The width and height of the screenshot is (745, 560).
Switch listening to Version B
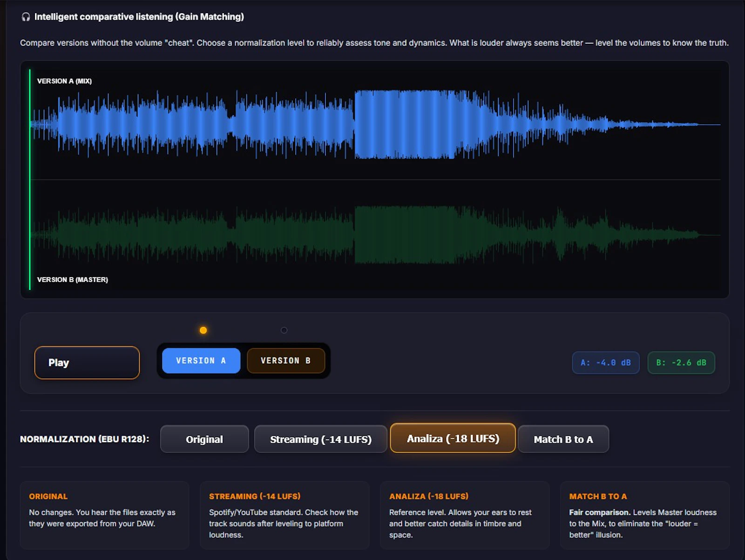tap(285, 361)
